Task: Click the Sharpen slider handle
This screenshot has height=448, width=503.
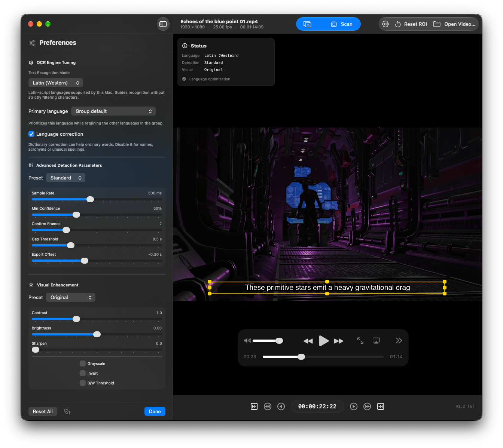Action: click(x=36, y=350)
